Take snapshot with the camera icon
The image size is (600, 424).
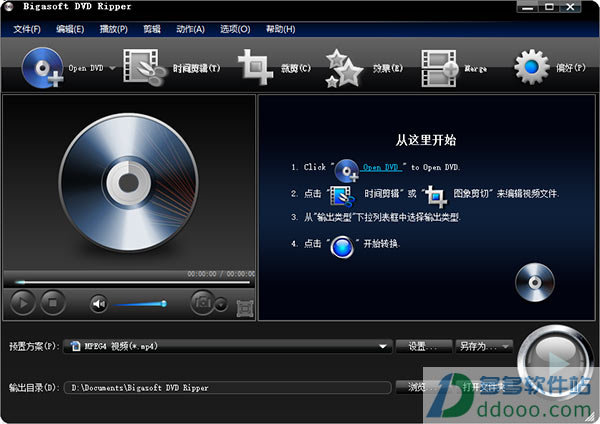pos(202,302)
